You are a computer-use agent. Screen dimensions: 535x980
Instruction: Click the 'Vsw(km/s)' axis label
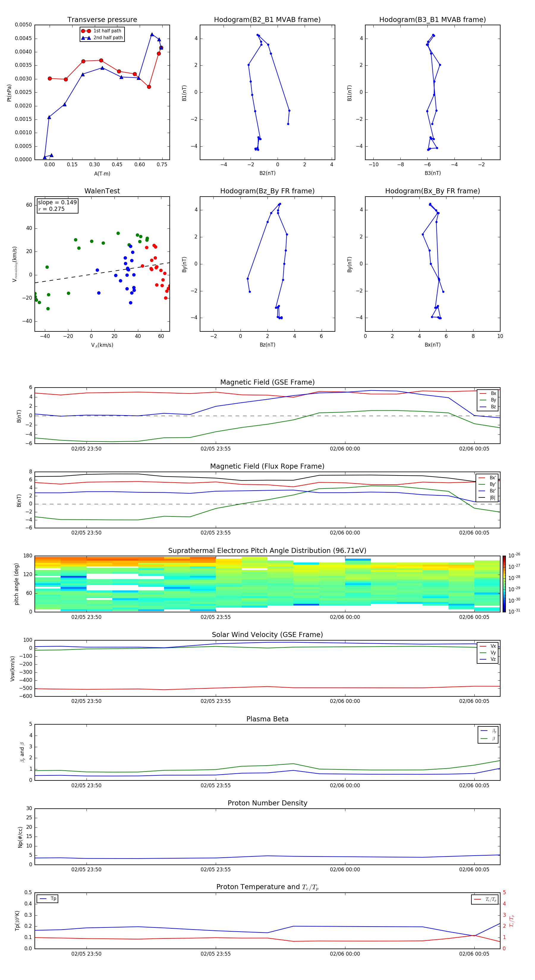point(12,668)
